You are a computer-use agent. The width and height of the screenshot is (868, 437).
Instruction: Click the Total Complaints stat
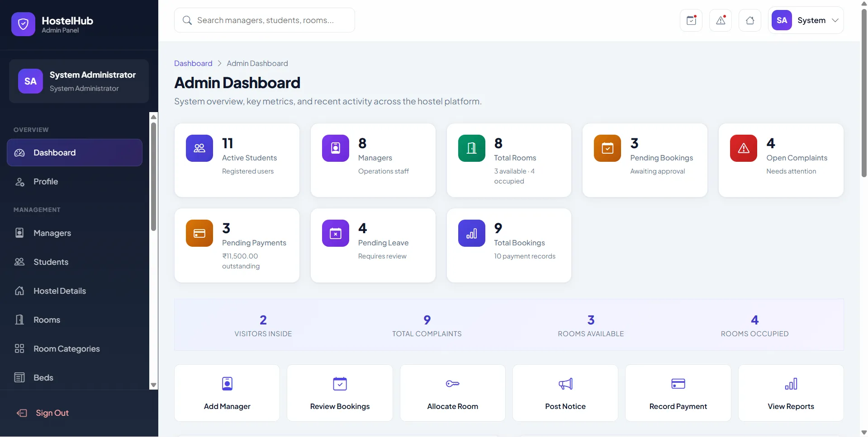[x=427, y=326]
